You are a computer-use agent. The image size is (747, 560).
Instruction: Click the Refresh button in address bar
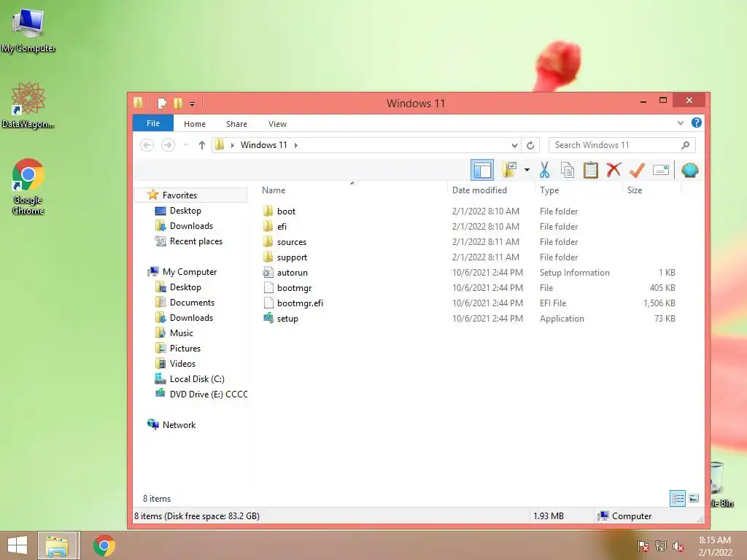530,145
